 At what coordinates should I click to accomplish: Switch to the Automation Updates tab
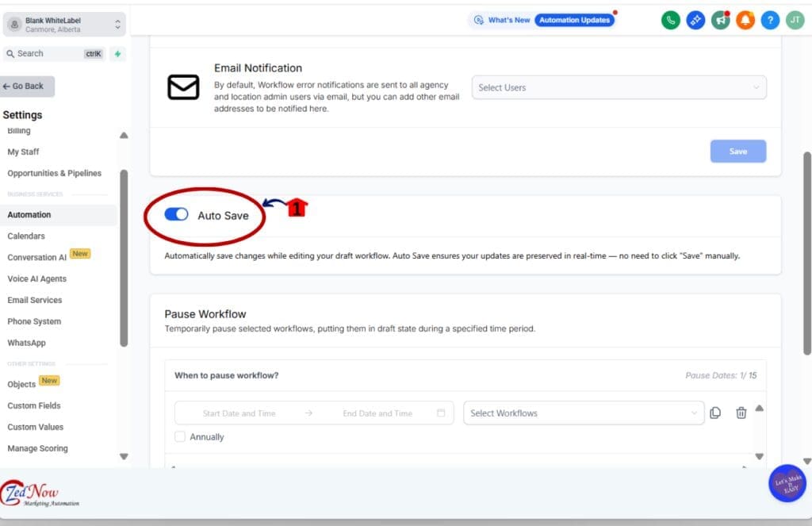coord(573,20)
